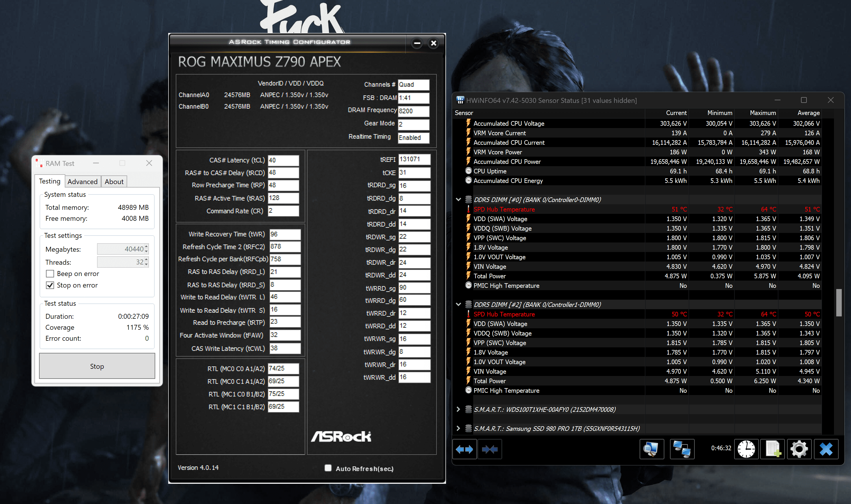The height and width of the screenshot is (504, 851).
Task: Collapse the DDR5 DIMM [#0] sensor group
Action: coord(458,200)
